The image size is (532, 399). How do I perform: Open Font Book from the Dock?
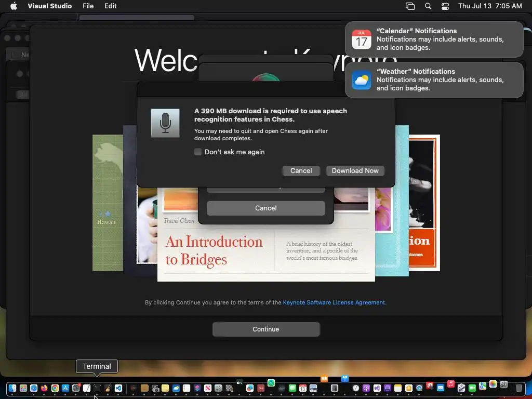coord(218,388)
